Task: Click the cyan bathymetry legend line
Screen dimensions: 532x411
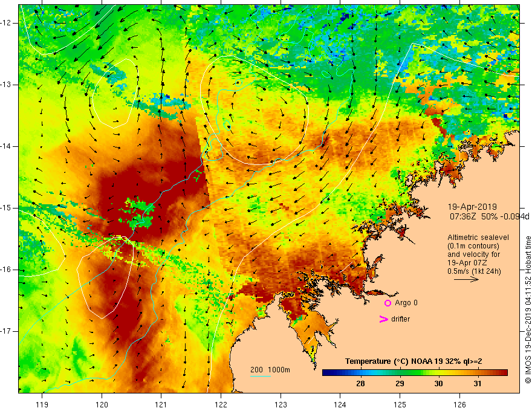Action: [x=260, y=376]
